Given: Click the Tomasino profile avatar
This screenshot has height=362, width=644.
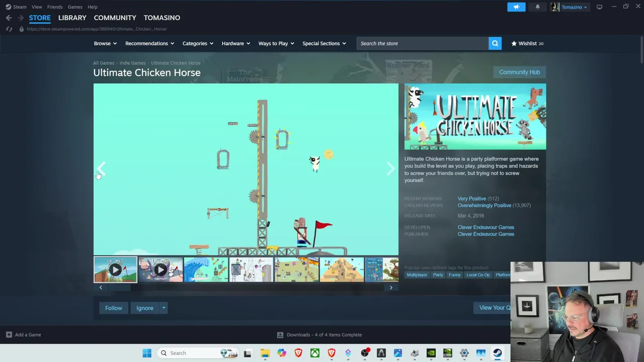Looking at the screenshot, I should 555,7.
